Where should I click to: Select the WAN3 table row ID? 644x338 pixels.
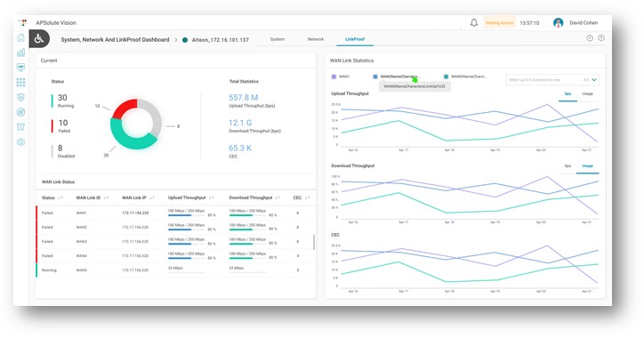click(x=81, y=241)
